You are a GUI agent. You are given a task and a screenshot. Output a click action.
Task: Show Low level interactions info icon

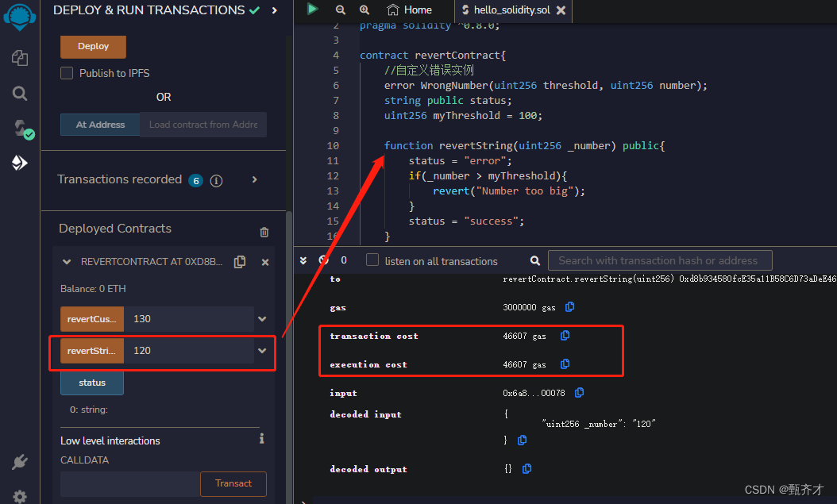tap(261, 438)
